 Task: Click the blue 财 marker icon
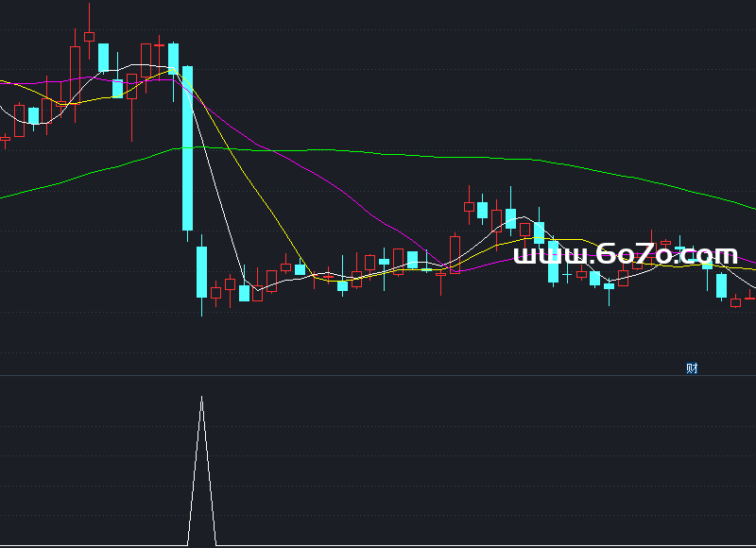click(692, 368)
